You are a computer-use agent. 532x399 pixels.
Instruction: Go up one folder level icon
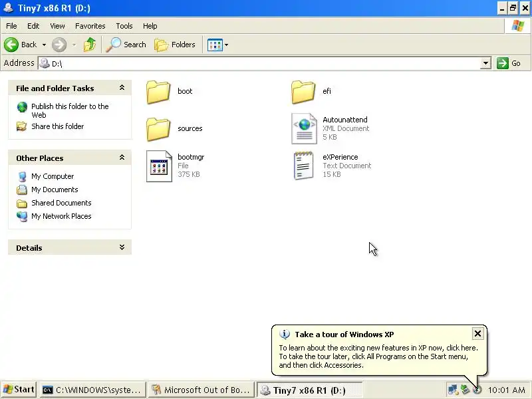pos(90,45)
